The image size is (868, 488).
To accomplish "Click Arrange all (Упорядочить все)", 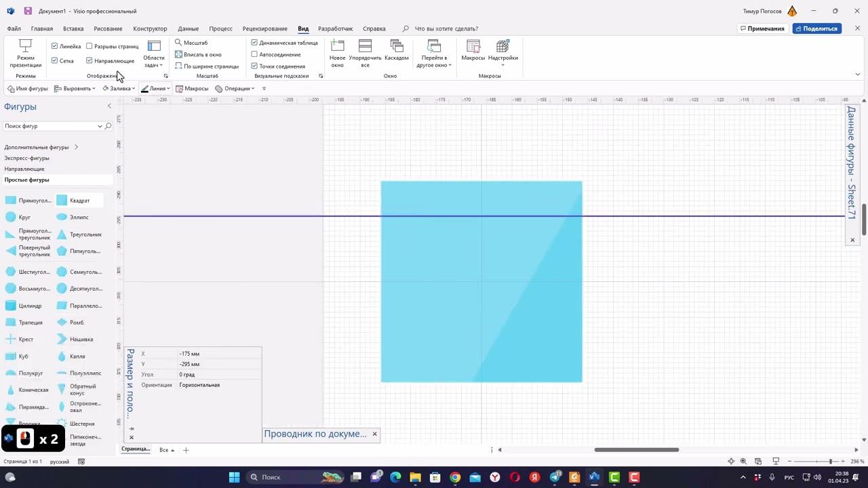I will tap(365, 54).
